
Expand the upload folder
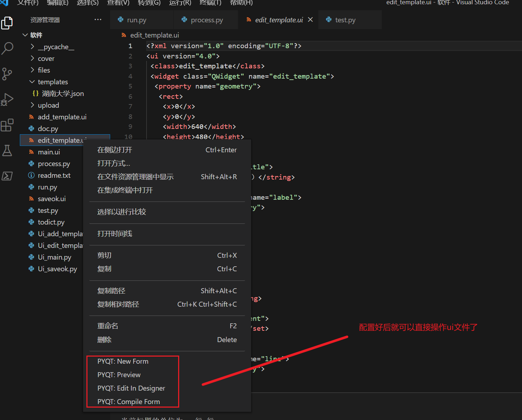pyautogui.click(x=32, y=105)
